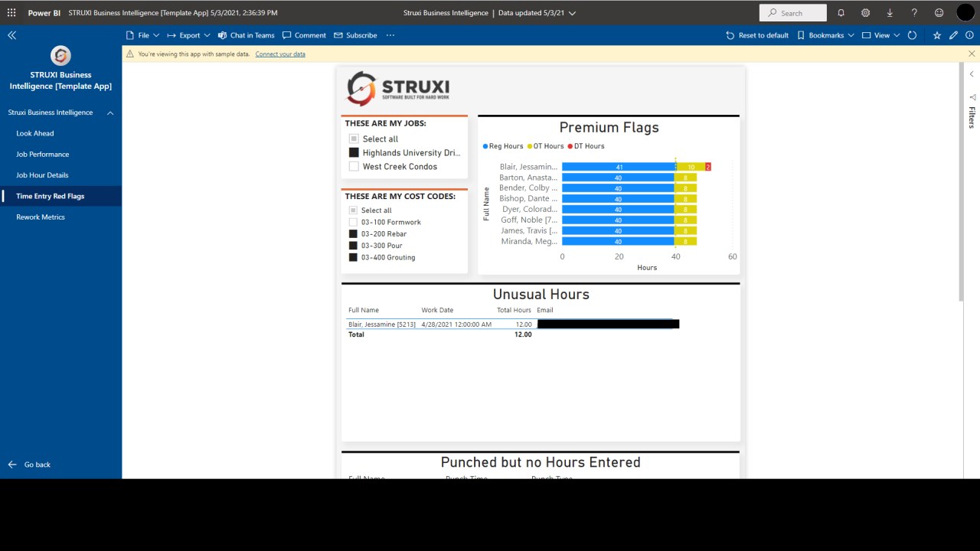
Task: Add report to favorites with star icon
Action: point(937,35)
